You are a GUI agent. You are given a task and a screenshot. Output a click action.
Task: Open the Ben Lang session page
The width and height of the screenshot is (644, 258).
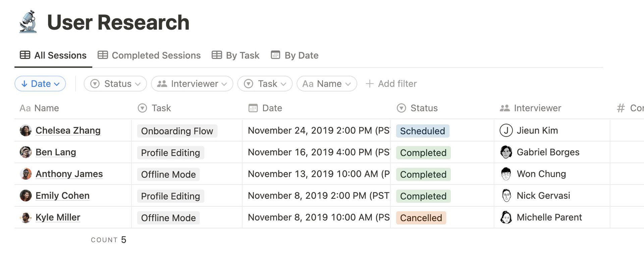56,152
